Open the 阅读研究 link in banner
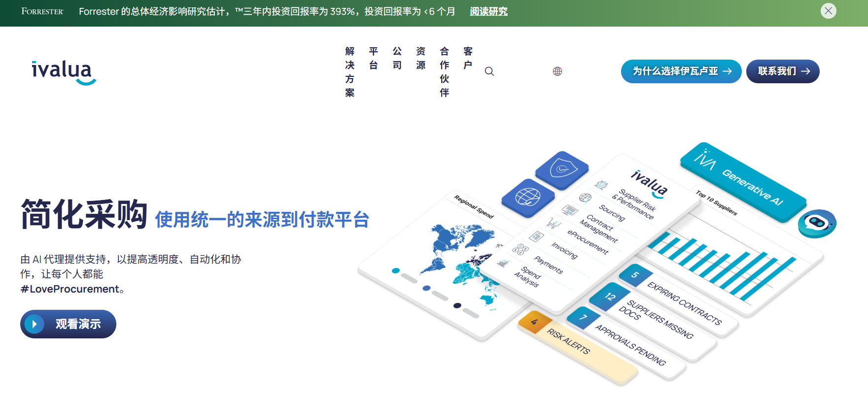Image resolution: width=868 pixels, height=396 pixels. (488, 11)
